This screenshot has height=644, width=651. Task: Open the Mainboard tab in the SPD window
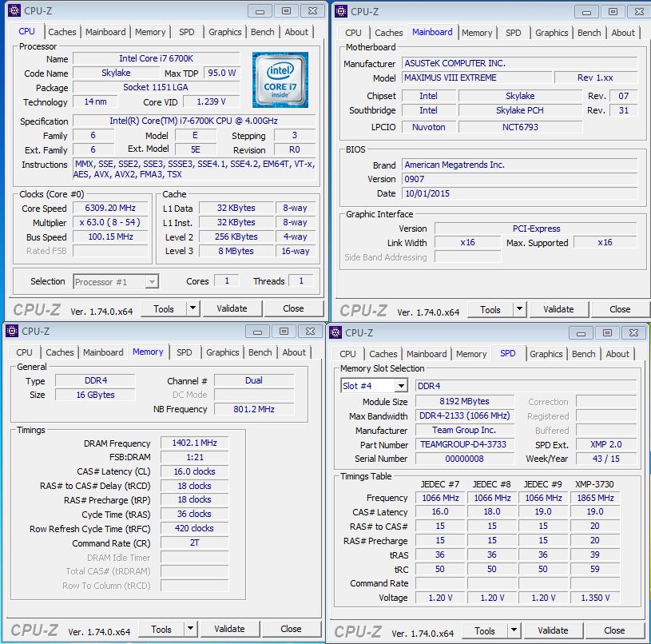tap(427, 354)
